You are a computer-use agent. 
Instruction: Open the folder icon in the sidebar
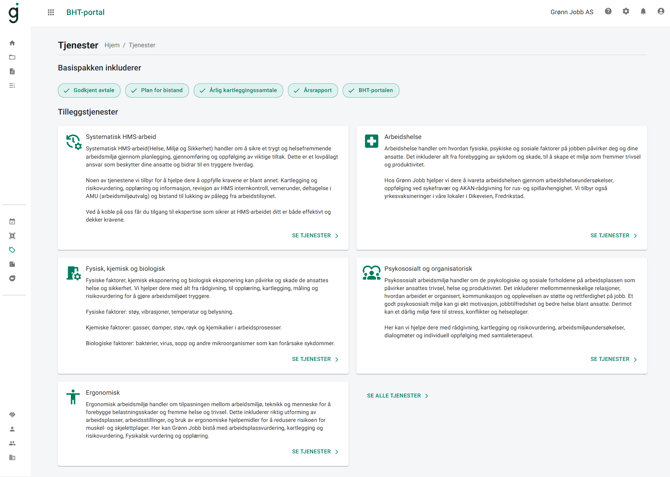pyautogui.click(x=12, y=58)
